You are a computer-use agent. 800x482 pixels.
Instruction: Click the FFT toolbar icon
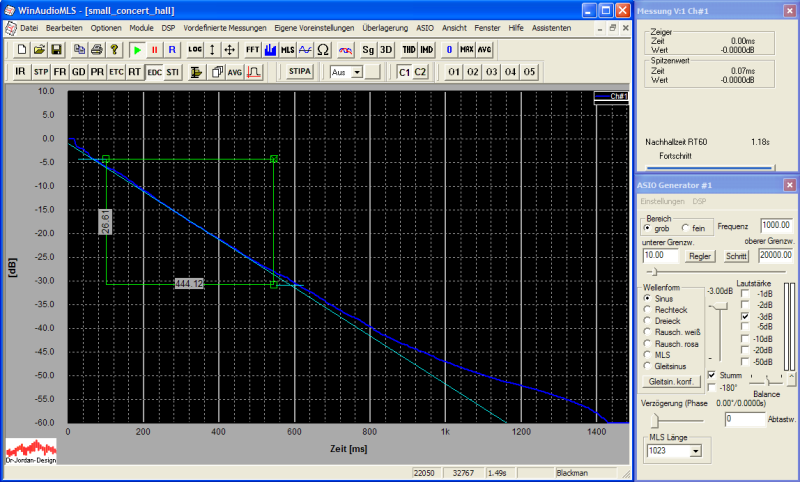[251, 49]
